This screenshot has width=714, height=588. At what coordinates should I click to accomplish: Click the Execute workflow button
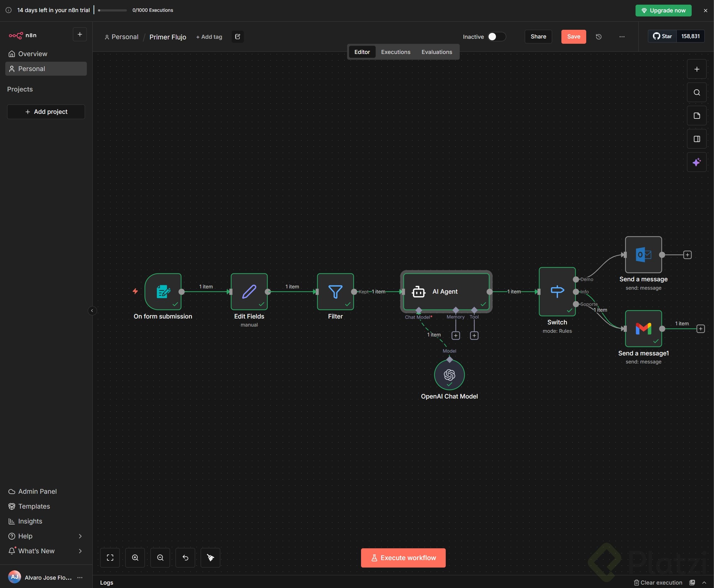(403, 558)
